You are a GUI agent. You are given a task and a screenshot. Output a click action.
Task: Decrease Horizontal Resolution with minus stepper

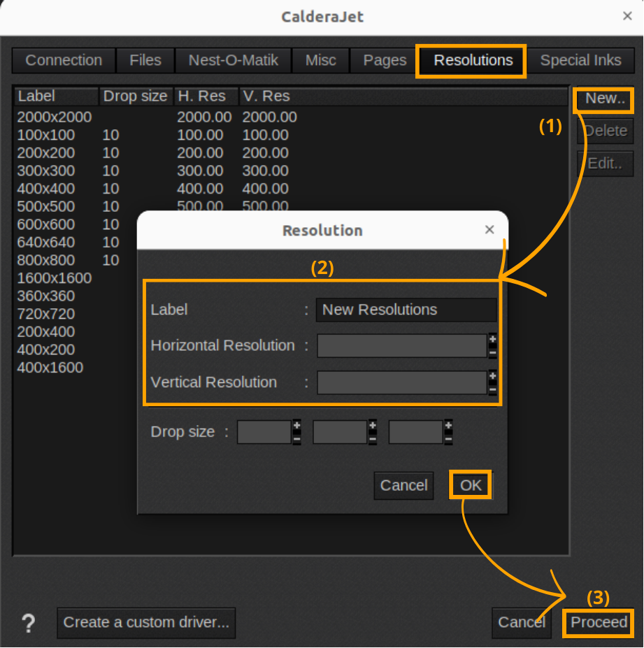pos(492,352)
